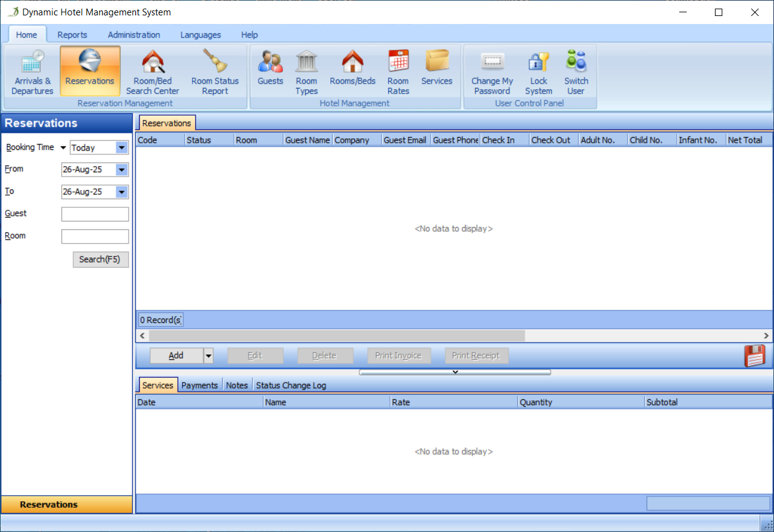
Task: Click the Add reservation button
Action: point(176,355)
